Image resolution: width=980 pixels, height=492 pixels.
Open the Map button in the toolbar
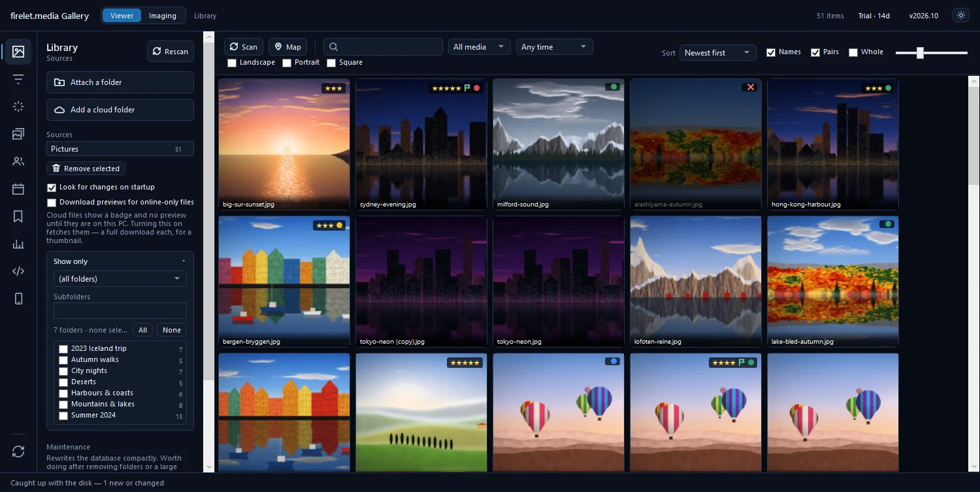[x=287, y=47]
